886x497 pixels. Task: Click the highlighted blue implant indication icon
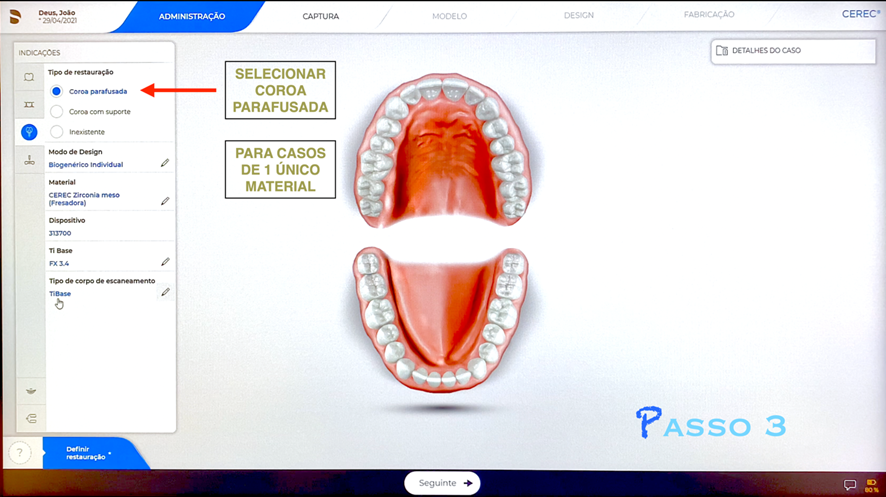pos(30,131)
